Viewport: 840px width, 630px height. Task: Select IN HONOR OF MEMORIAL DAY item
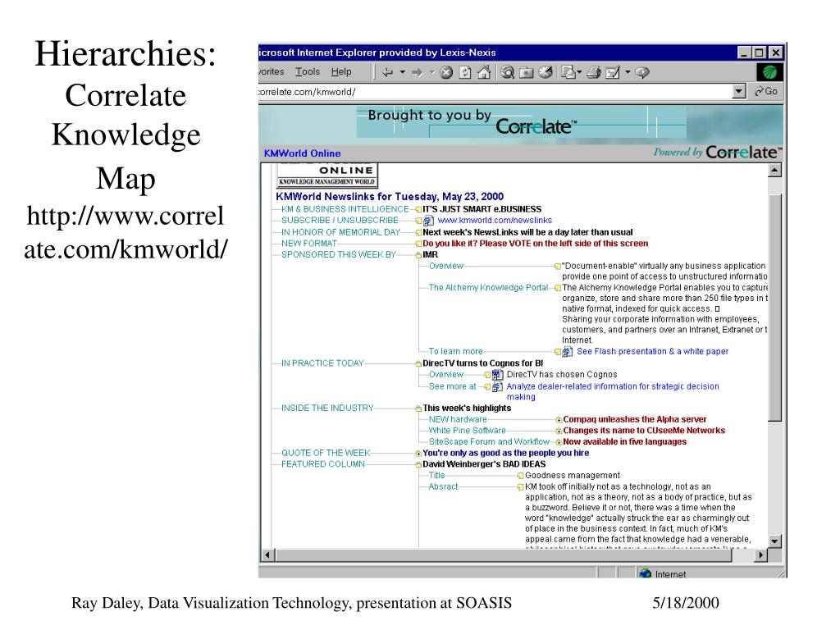coord(340,232)
